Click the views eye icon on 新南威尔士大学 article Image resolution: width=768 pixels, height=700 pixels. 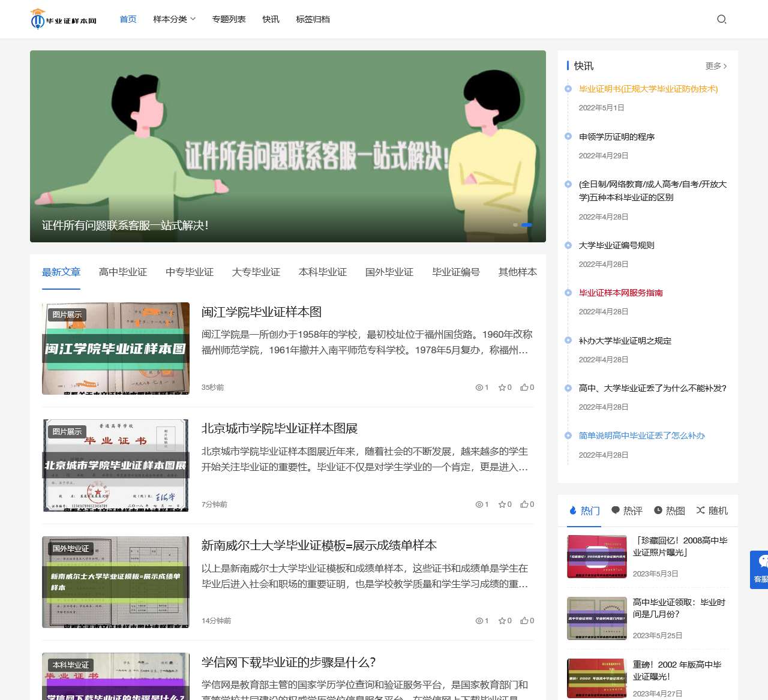479,621
